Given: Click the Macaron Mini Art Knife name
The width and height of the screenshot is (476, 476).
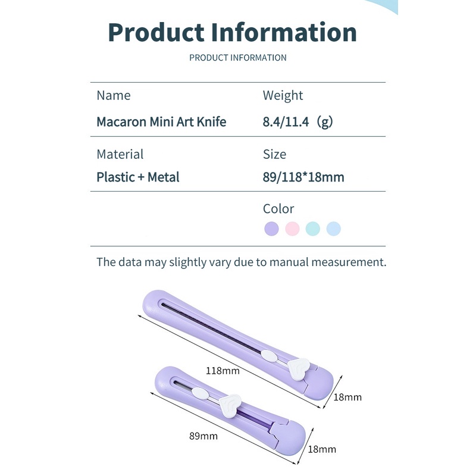Looking at the screenshot, I should tap(161, 122).
